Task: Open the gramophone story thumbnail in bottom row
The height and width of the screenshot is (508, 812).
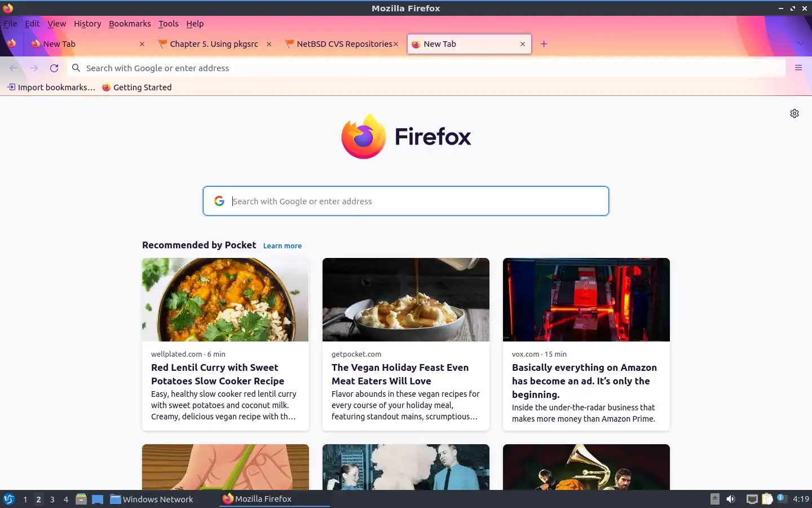Action: click(x=586, y=467)
